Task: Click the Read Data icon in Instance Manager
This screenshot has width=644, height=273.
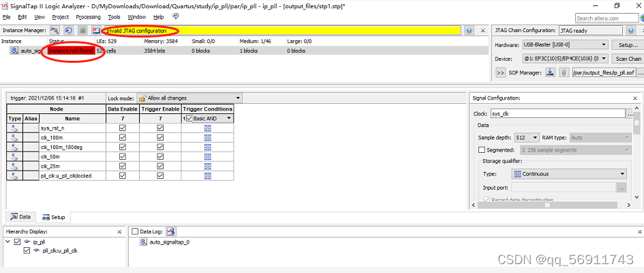Action: 96,31
